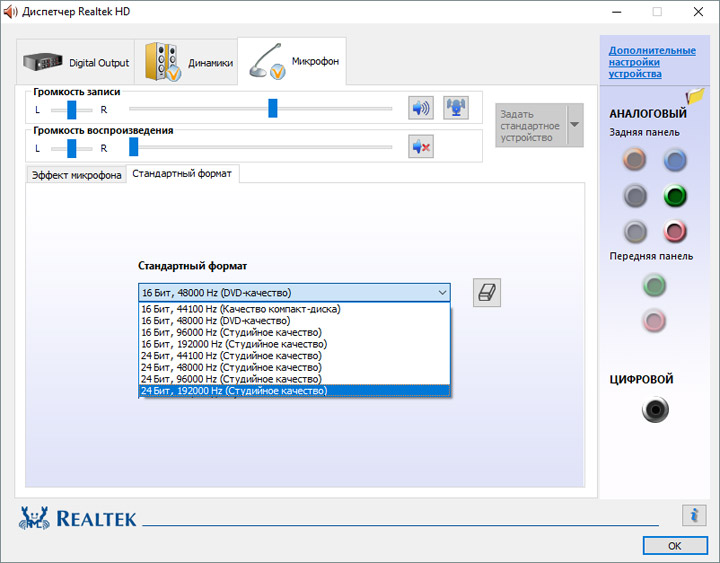Restore default format eraser button

coord(487,293)
